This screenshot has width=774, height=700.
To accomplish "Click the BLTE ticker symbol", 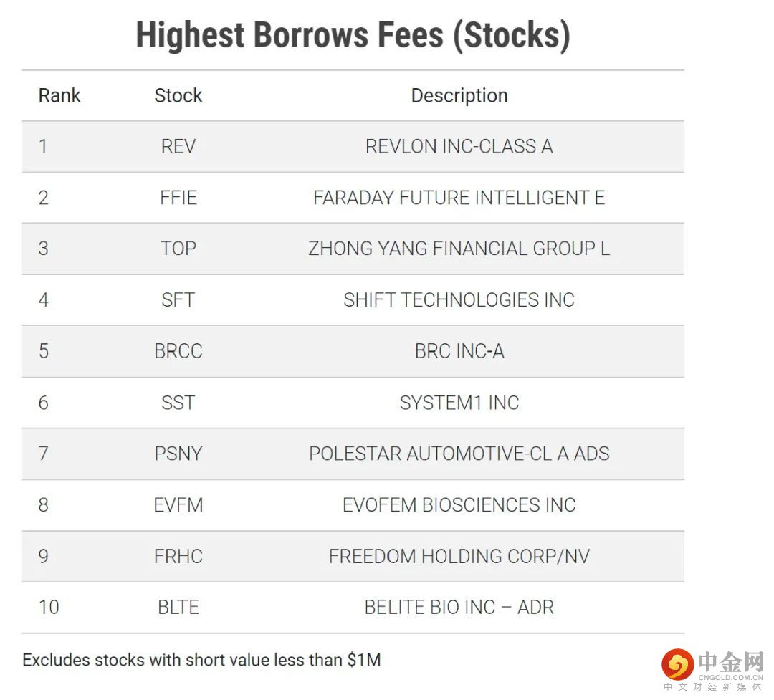I will 178,608.
